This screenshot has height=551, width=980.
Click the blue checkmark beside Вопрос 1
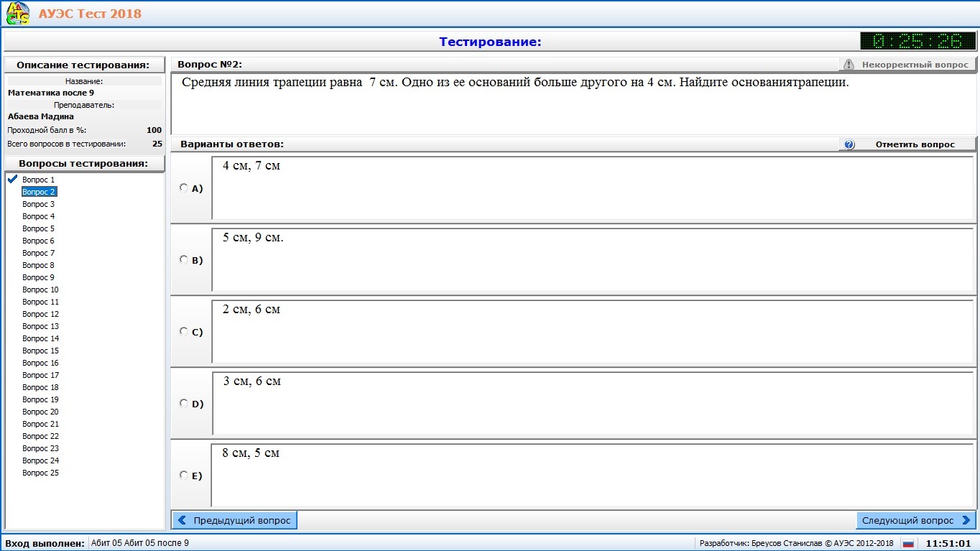(12, 179)
